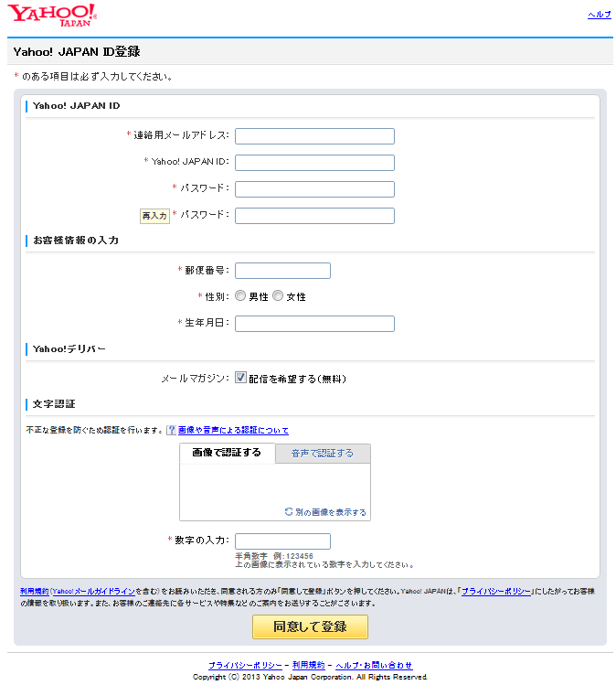The width and height of the screenshot is (616, 685).
Task: Open プライバシーポリシー link in the agreement text
Action: coord(496,591)
